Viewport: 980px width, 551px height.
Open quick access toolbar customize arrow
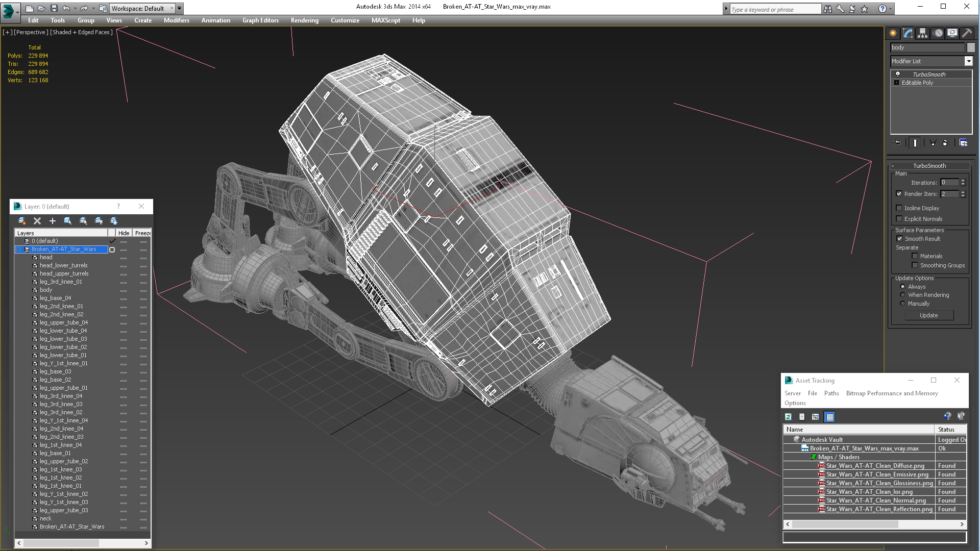[179, 8]
